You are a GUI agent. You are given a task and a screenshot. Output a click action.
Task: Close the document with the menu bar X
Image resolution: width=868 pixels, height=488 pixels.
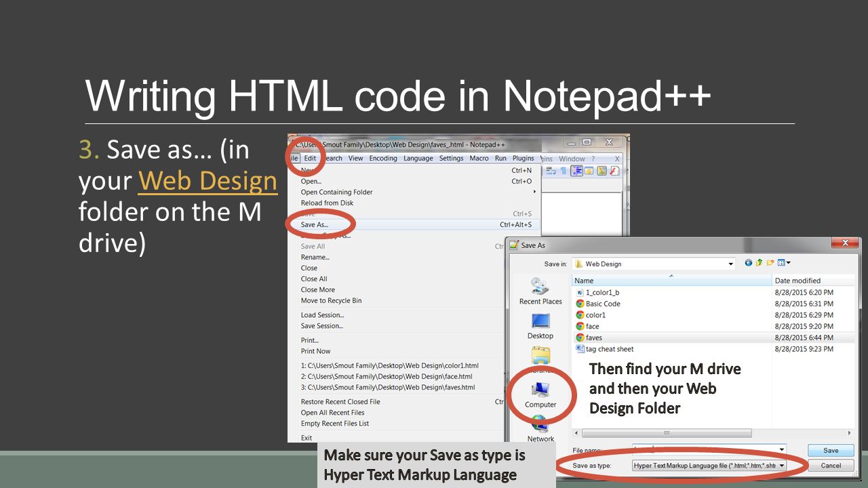616,159
